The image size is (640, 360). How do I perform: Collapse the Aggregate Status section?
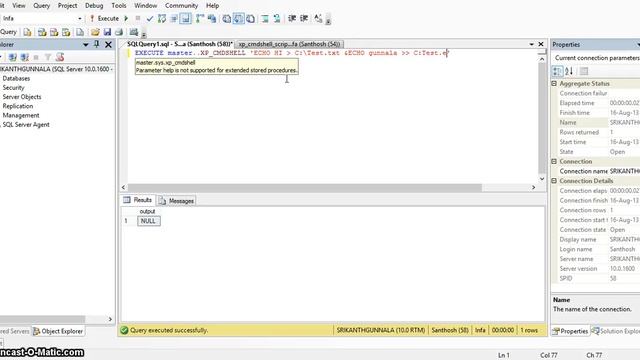click(x=554, y=83)
